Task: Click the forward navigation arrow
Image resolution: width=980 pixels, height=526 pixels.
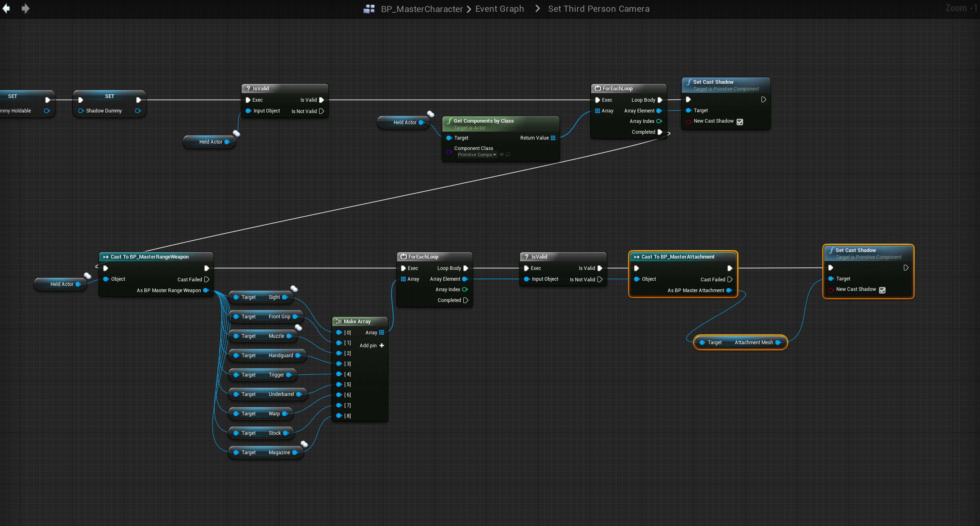Action: pos(26,8)
